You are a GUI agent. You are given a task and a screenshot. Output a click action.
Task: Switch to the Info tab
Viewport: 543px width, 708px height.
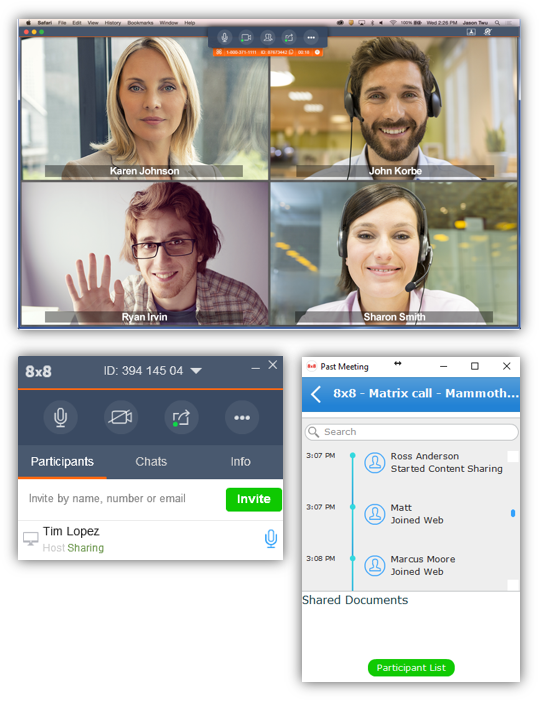240,462
